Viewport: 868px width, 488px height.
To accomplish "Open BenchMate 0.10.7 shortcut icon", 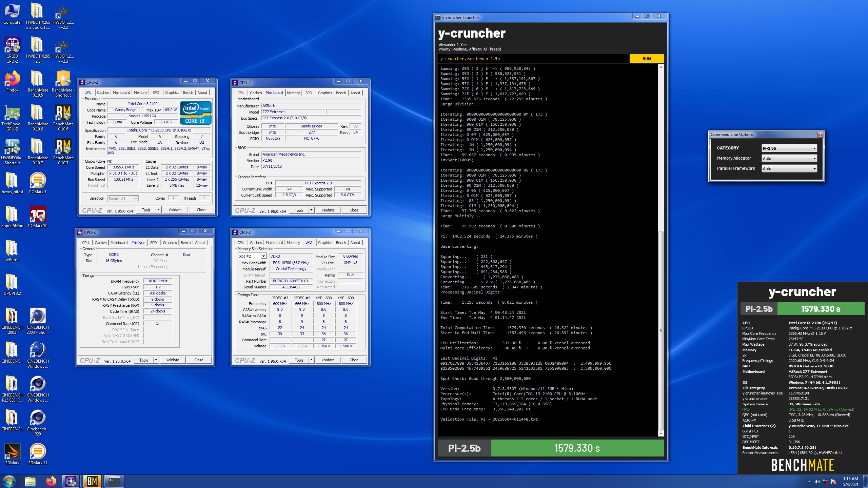I will [x=63, y=152].
